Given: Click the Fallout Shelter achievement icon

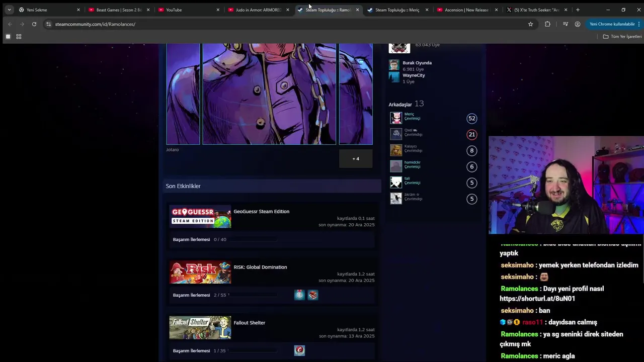Looking at the screenshot, I should (x=299, y=350).
